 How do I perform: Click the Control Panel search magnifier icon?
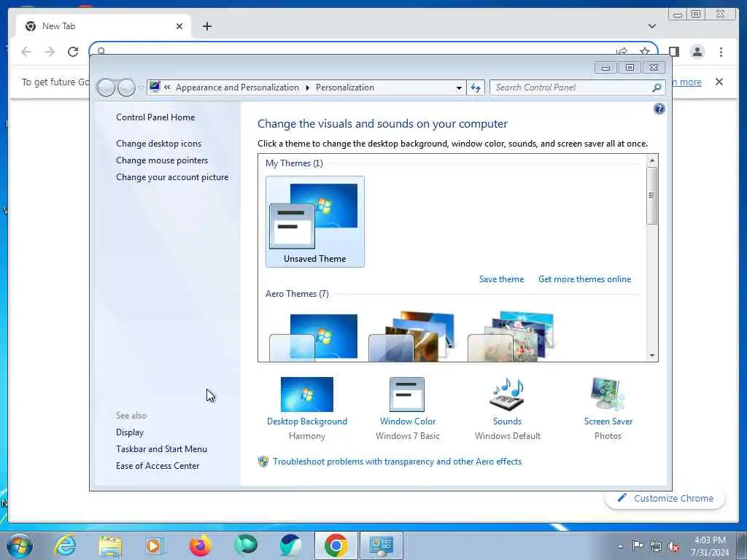tap(657, 87)
